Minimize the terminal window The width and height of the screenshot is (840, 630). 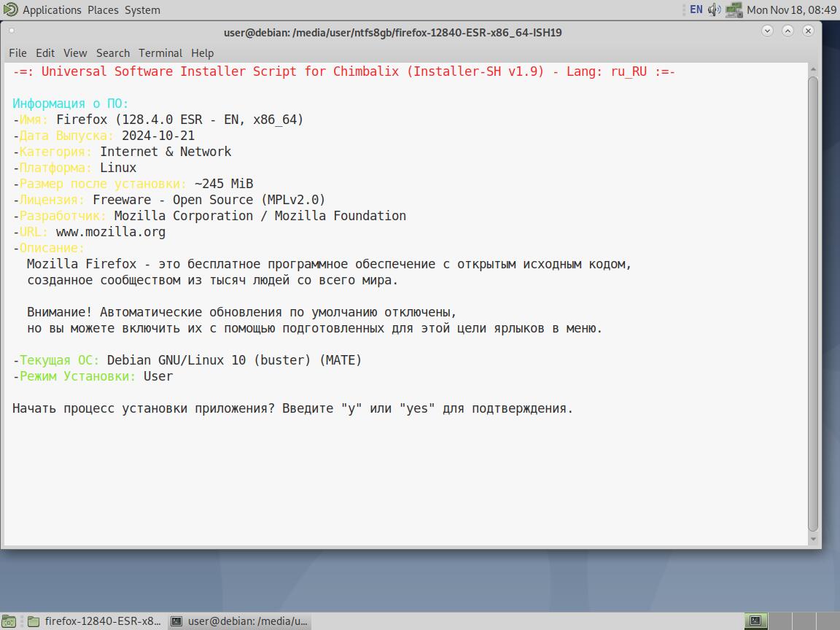point(767,31)
